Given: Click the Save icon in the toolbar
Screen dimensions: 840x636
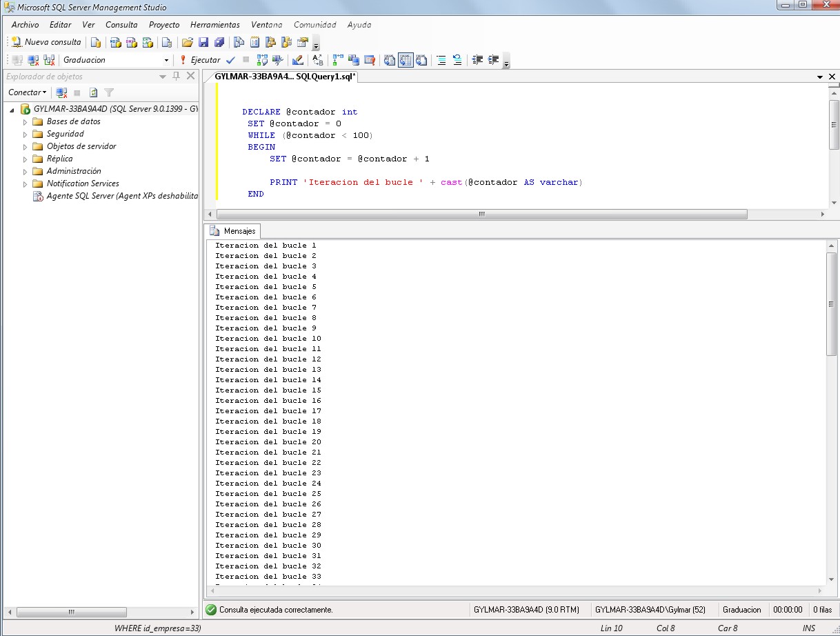Looking at the screenshot, I should click(203, 42).
